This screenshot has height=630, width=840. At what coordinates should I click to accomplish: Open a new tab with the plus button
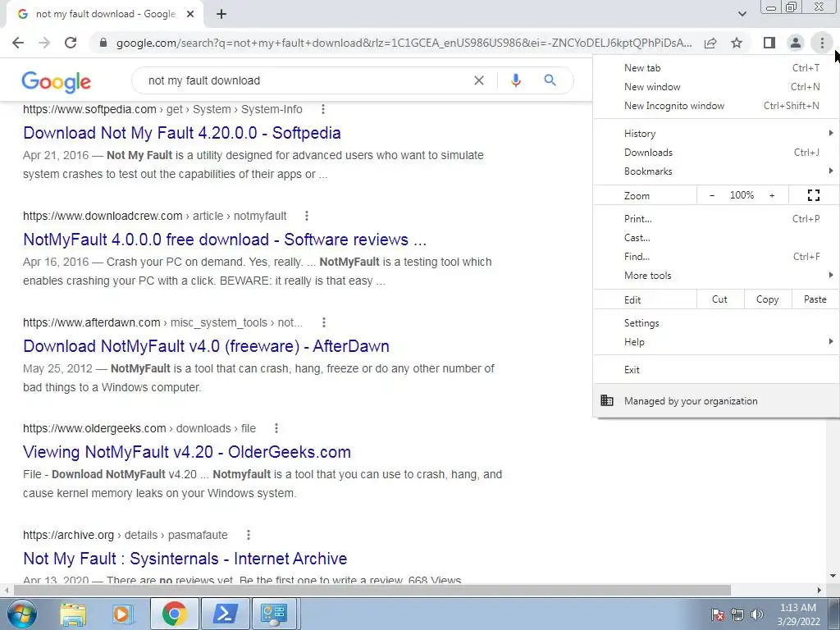click(x=221, y=15)
